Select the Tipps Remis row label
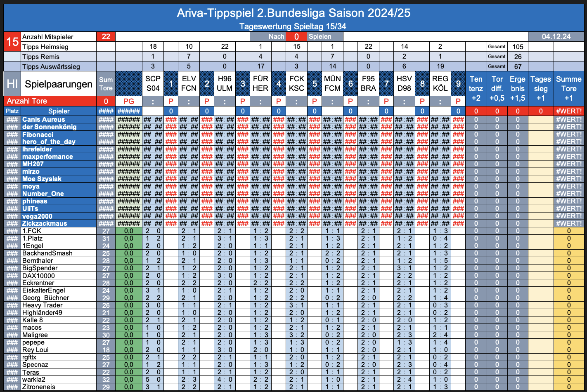The height and width of the screenshot is (392, 587). click(41, 57)
